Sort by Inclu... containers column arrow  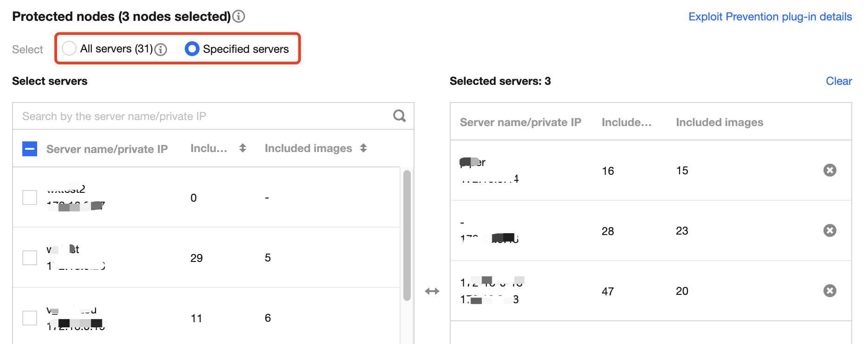point(243,148)
